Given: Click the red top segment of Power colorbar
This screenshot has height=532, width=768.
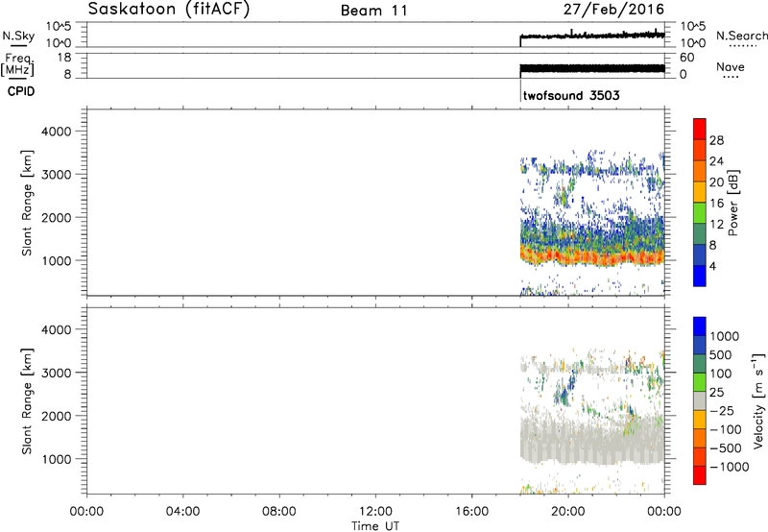Looking at the screenshot, I should 700,129.
